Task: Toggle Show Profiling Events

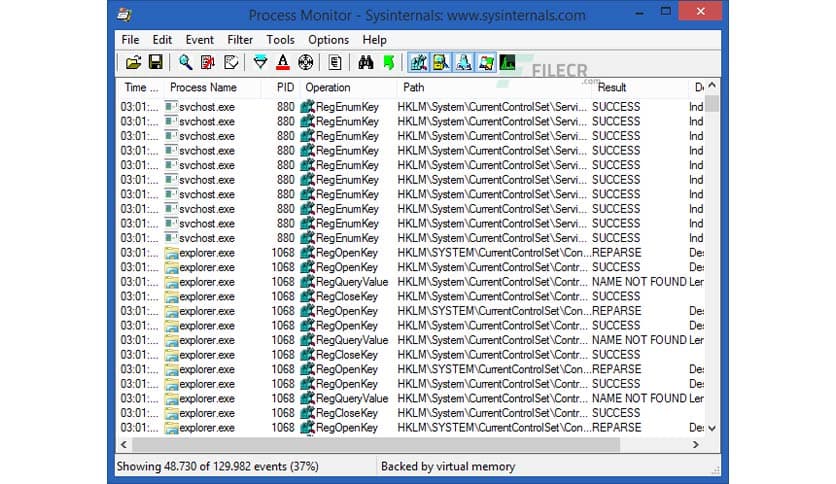Action: coord(508,62)
